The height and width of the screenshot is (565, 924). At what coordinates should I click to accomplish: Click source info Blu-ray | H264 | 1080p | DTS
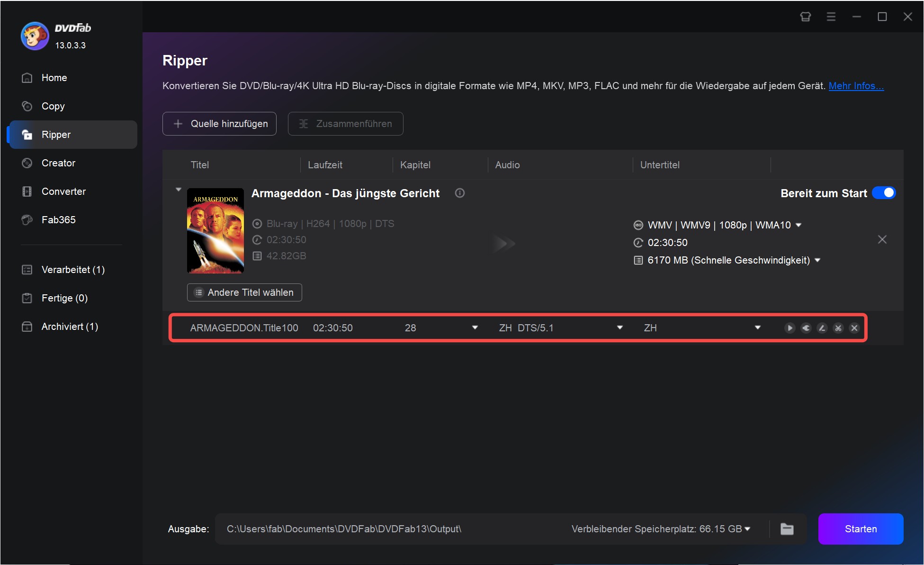point(330,224)
